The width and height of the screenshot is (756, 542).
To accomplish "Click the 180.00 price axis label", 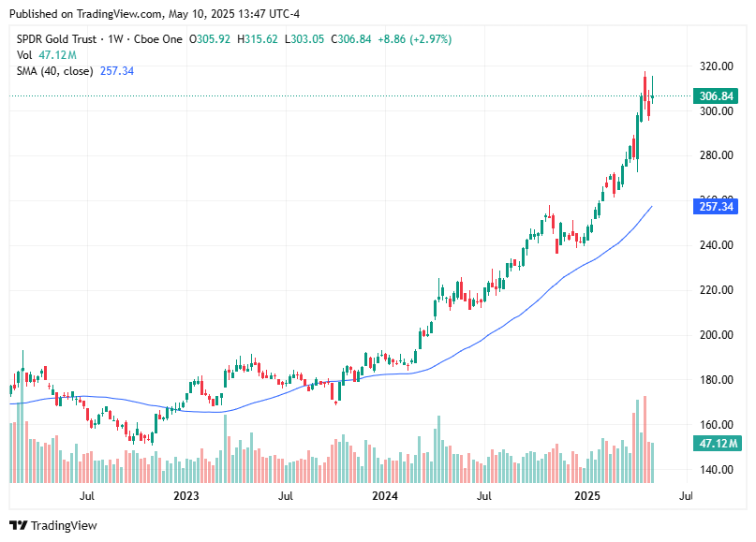I will pos(717,380).
